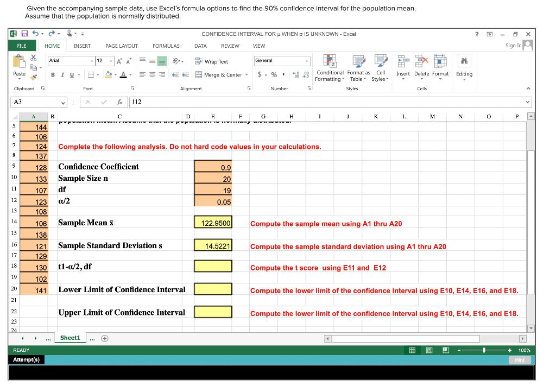Open the font size dropdown
This screenshot has height=392, width=556.
111,61
